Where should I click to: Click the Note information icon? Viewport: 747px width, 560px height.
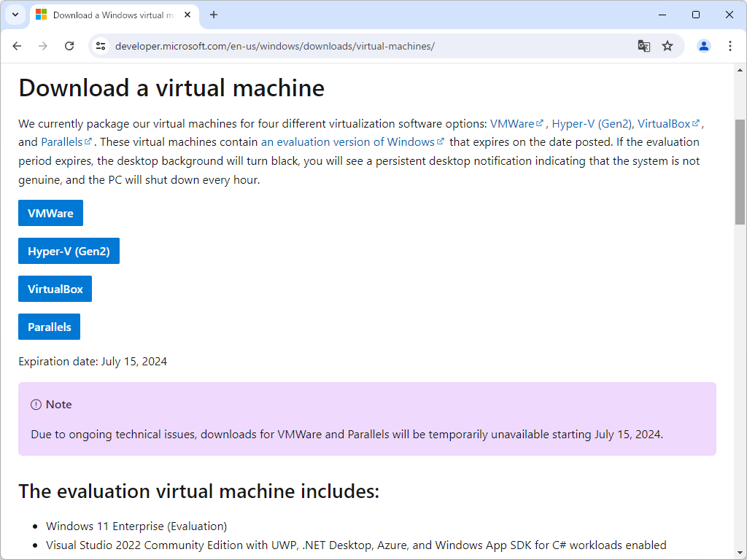point(36,404)
